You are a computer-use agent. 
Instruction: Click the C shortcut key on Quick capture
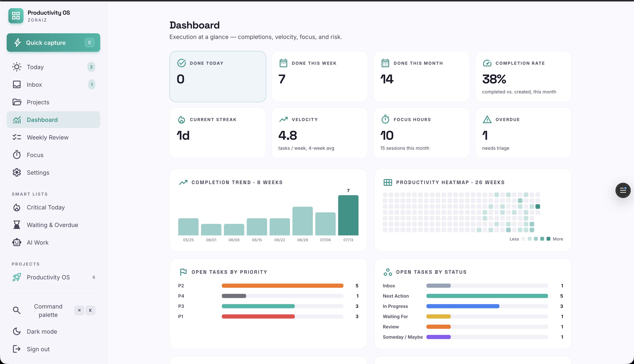(x=90, y=43)
